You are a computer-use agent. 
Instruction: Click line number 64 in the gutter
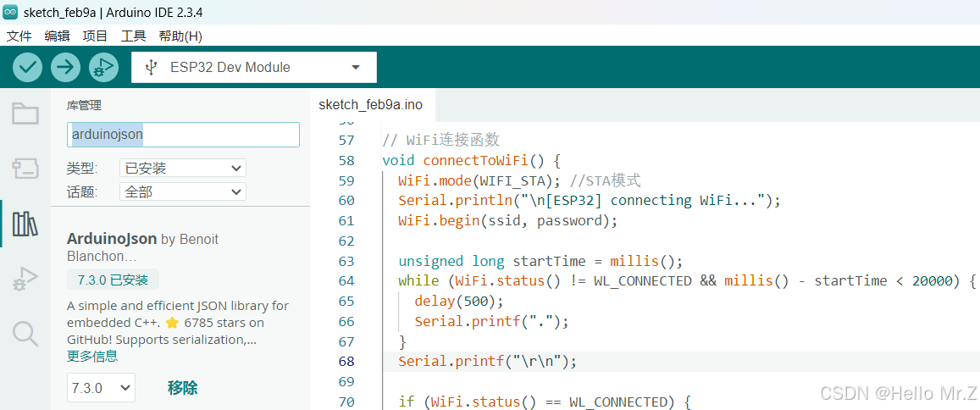point(346,280)
